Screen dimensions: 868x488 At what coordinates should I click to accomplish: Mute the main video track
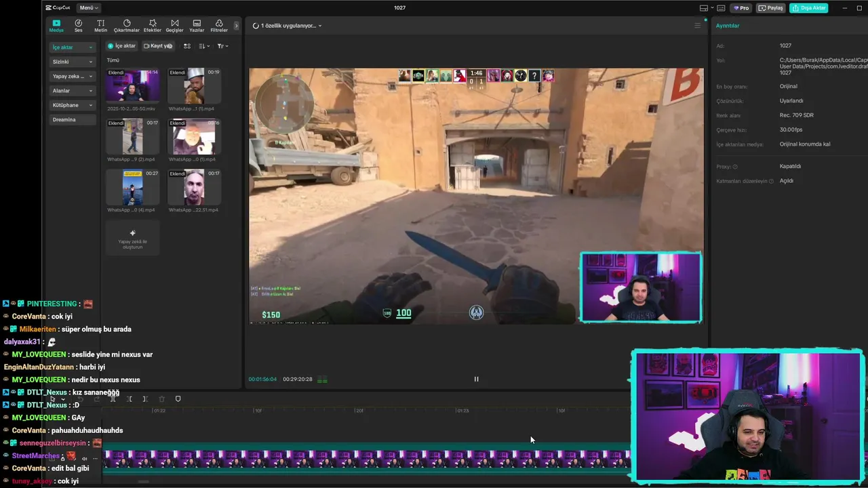coord(85,458)
